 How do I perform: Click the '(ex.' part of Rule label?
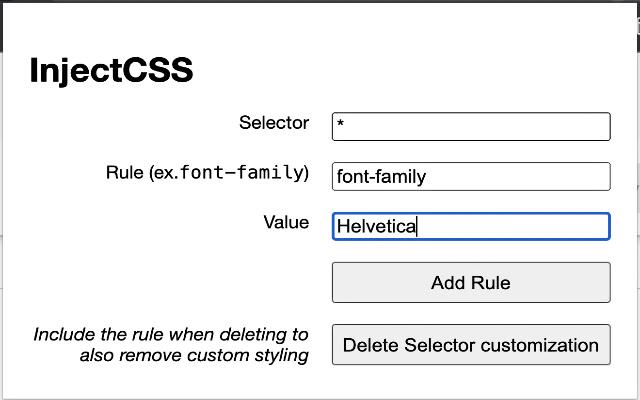click(x=163, y=173)
